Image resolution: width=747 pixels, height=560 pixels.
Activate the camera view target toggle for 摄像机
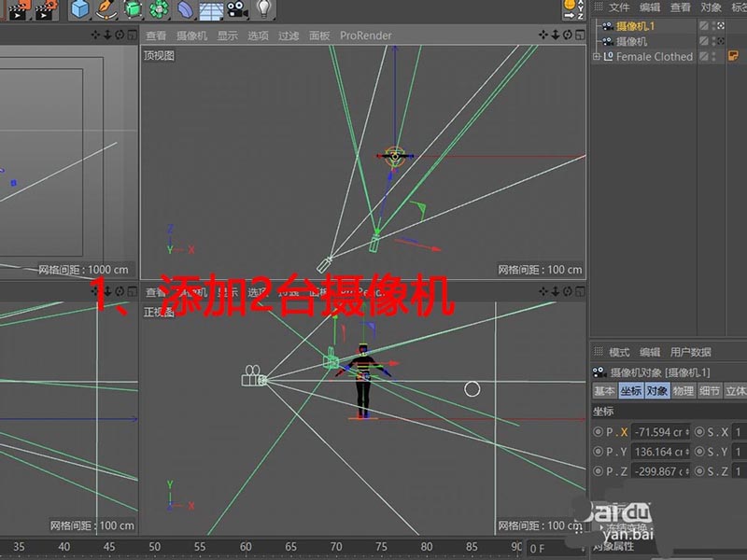(x=720, y=41)
